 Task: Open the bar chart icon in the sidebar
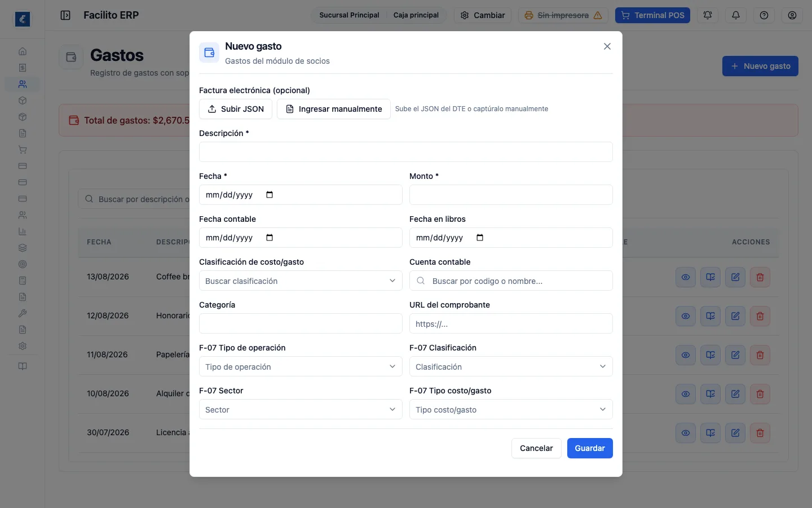pos(23,231)
